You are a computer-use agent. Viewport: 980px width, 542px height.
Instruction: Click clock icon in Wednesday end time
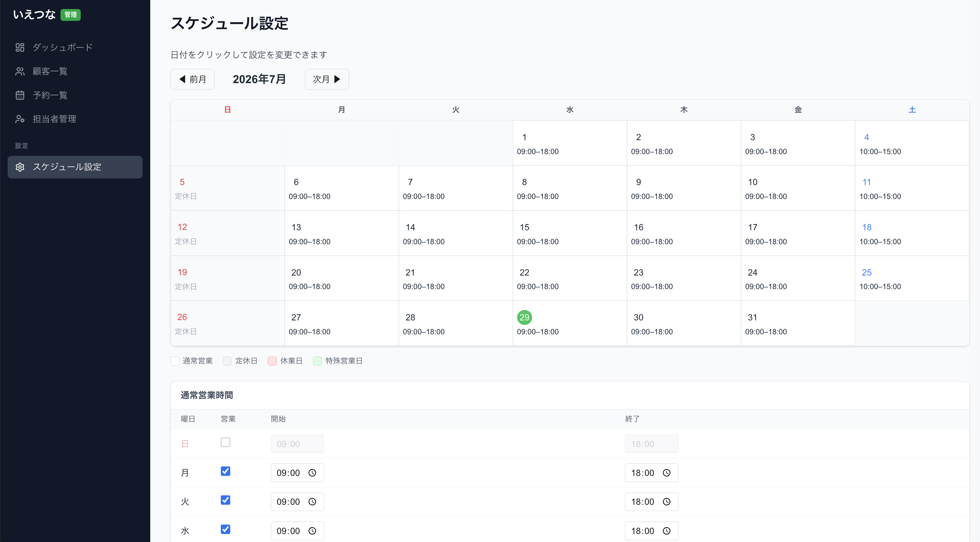[667, 531]
